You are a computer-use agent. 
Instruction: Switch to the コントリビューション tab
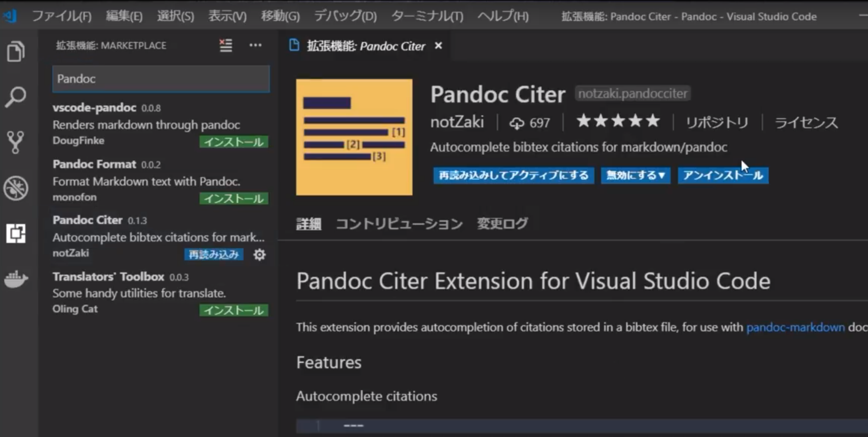click(x=399, y=224)
